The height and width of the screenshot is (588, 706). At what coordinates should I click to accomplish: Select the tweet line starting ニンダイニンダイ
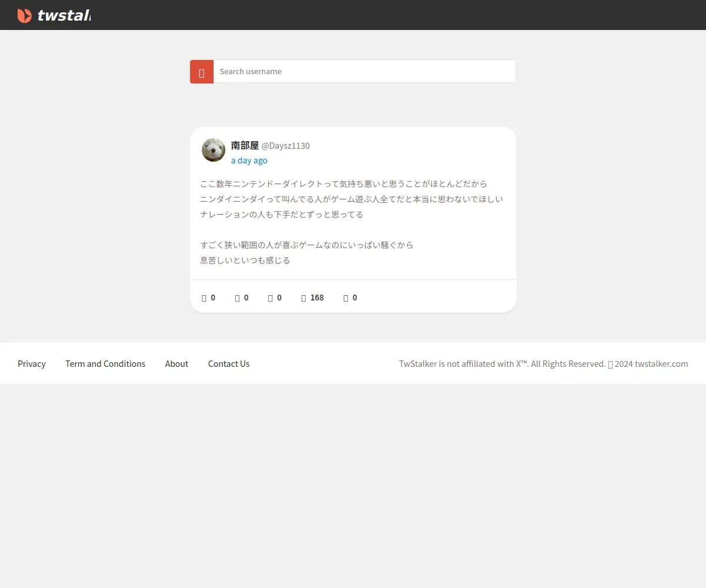[352, 199]
